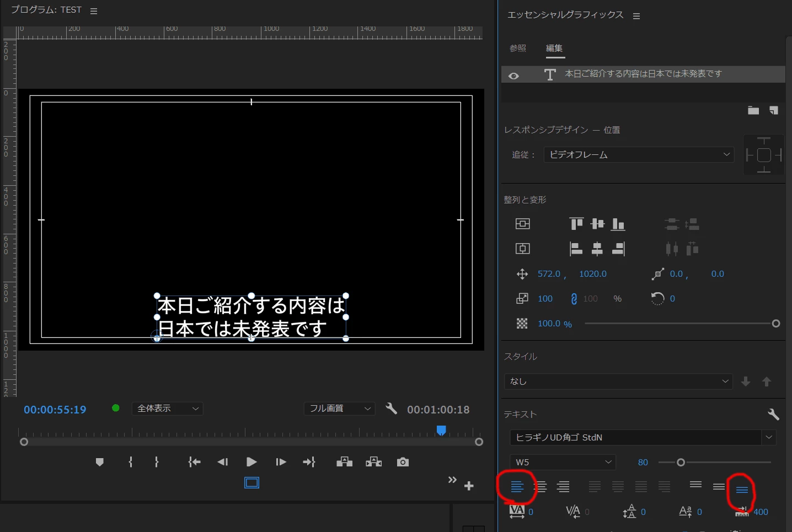The width and height of the screenshot is (792, 532).
Task: Click Mark In in the transport controls
Action: click(x=131, y=462)
